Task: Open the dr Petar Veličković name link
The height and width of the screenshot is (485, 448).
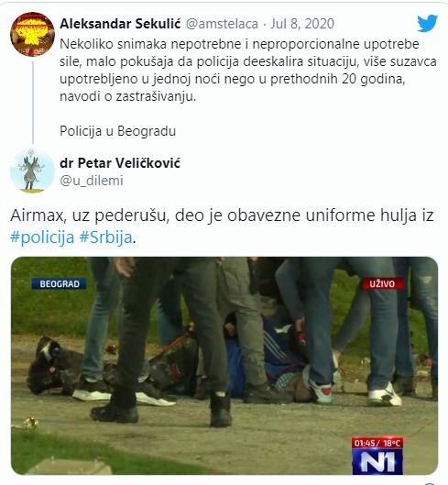Action: [x=120, y=163]
